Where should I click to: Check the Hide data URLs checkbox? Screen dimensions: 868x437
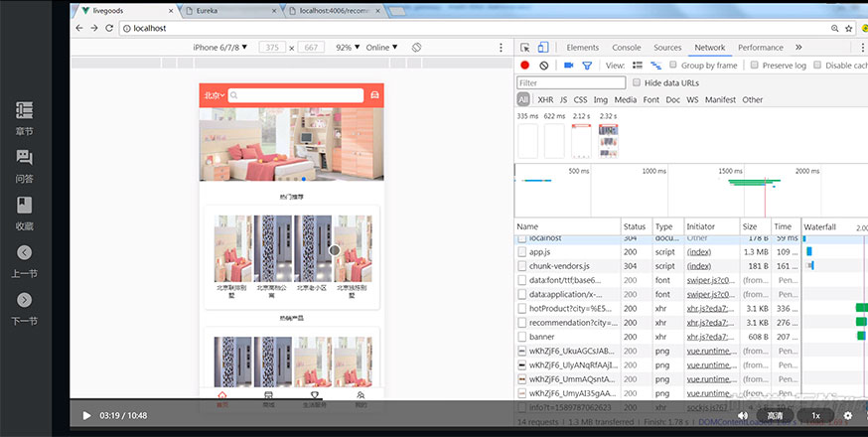coord(638,83)
